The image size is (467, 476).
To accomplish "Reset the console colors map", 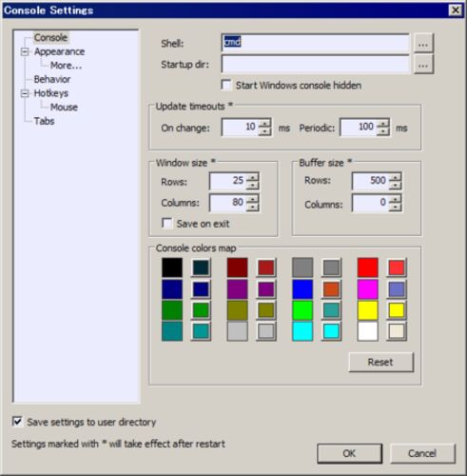I will [x=380, y=362].
